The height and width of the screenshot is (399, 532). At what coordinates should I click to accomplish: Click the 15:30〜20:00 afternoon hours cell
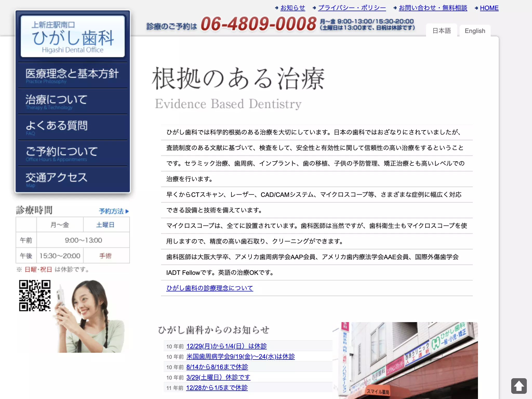(x=60, y=256)
